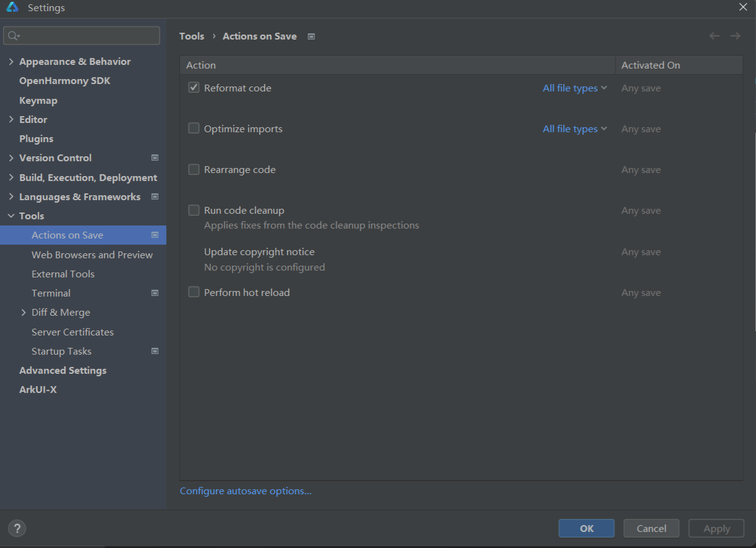
Task: Open Configure autosave options link
Action: (245, 491)
